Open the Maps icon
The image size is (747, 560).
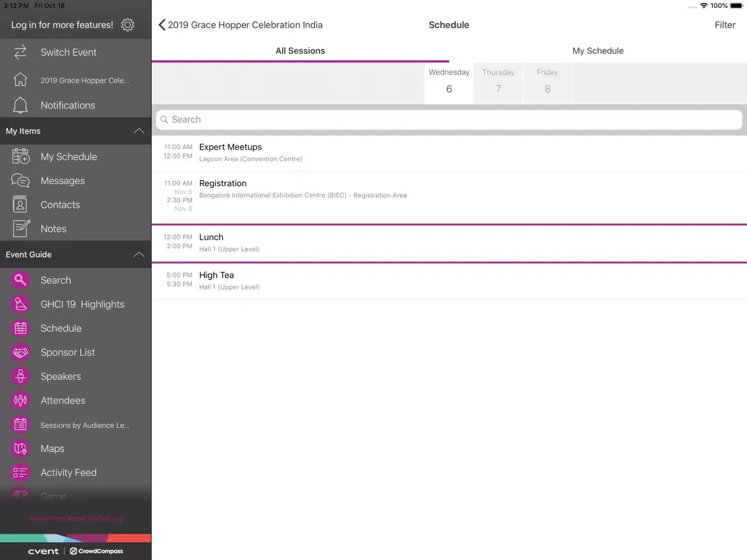(x=20, y=448)
